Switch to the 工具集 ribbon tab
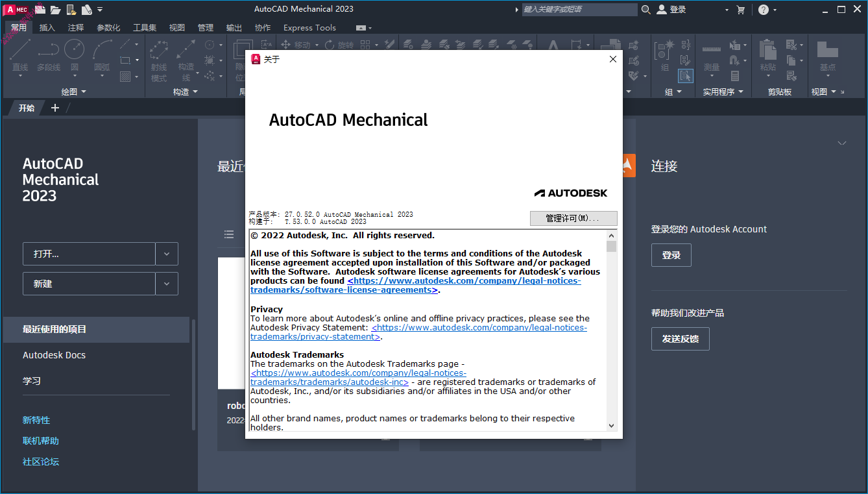 point(145,27)
